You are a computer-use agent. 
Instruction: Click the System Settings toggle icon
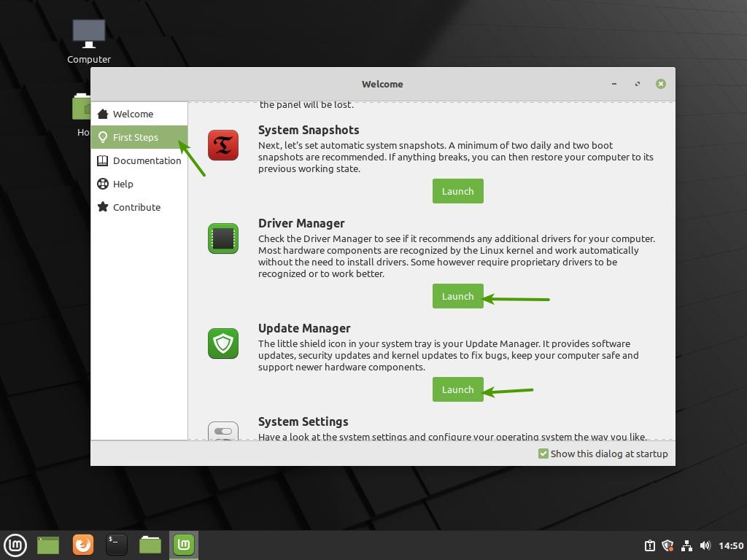click(223, 432)
